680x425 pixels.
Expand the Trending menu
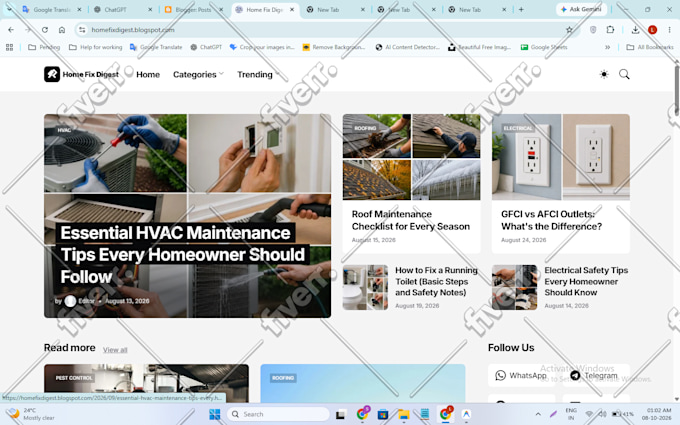coord(258,75)
